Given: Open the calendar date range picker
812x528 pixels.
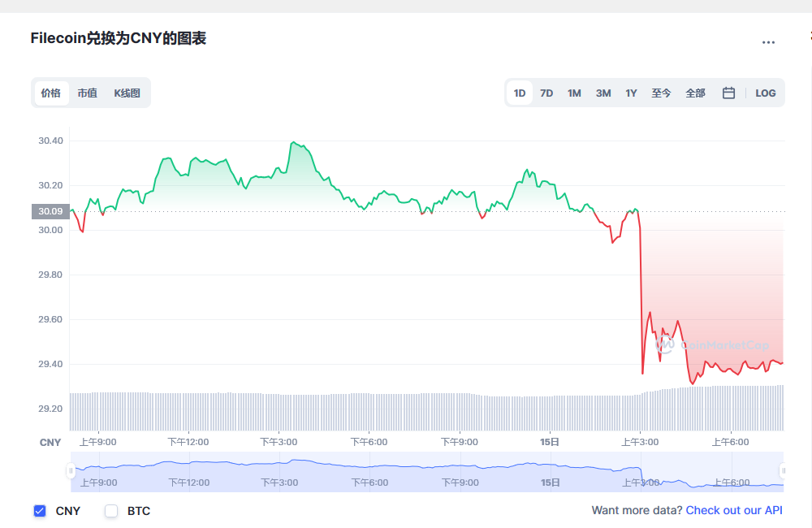Looking at the screenshot, I should pos(728,93).
